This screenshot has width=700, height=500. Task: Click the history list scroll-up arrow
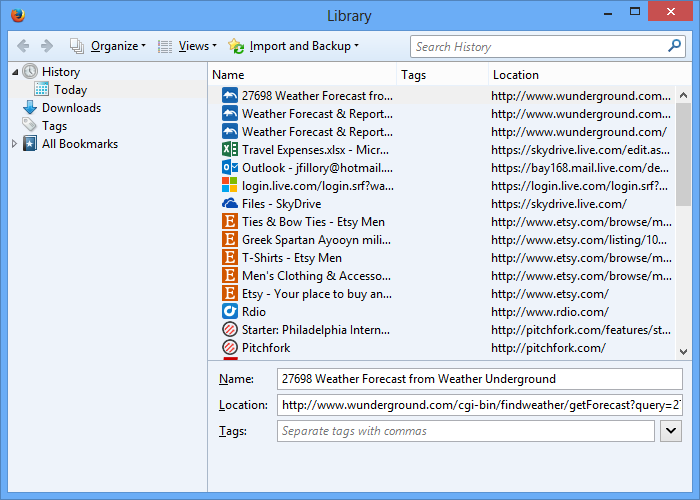(x=683, y=95)
